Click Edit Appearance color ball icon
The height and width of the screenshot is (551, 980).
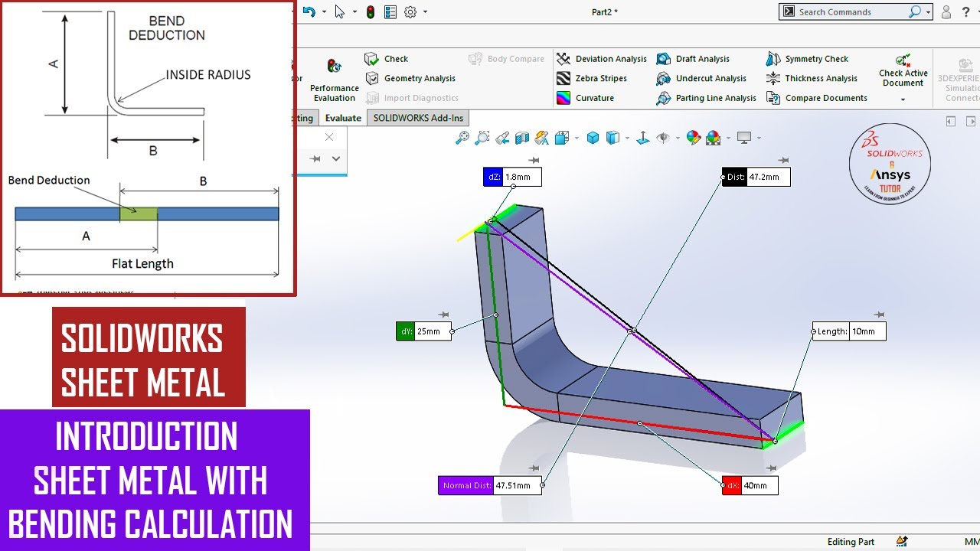[694, 138]
